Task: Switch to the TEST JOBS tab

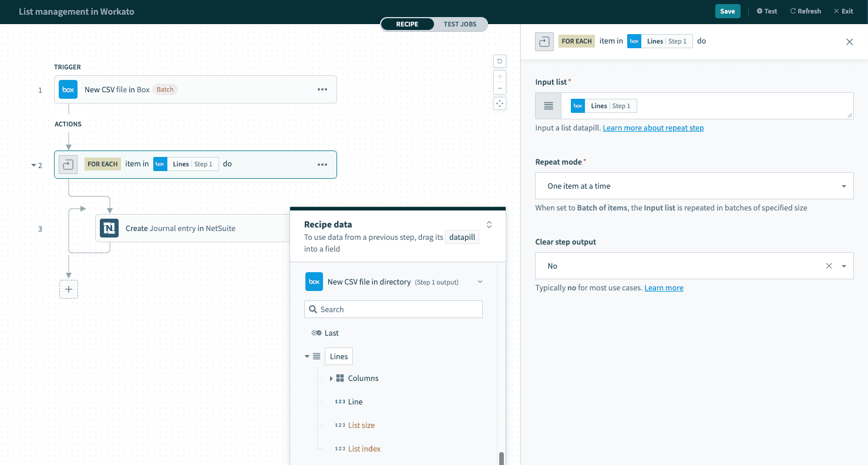Action: click(460, 24)
